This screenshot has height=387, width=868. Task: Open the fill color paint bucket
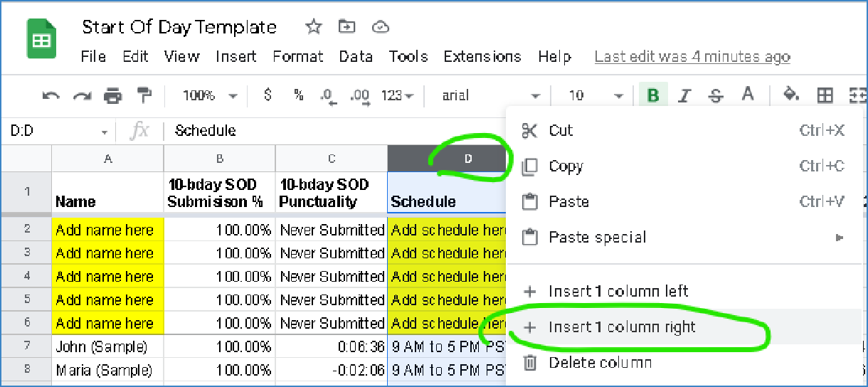coord(790,95)
